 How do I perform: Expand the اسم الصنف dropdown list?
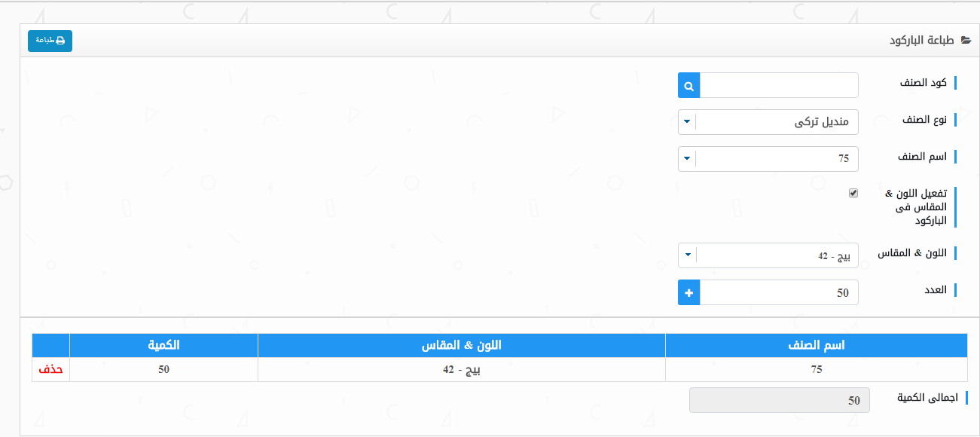[687, 159]
